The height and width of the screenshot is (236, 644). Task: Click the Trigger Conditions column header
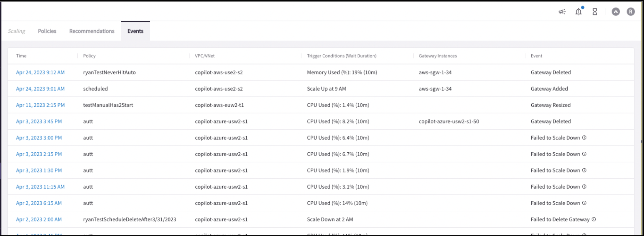342,56
